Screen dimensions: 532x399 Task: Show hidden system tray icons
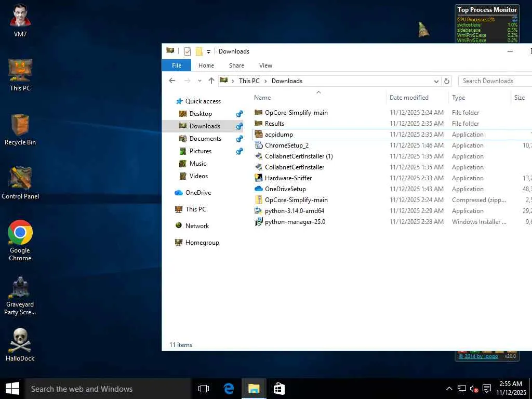449,389
